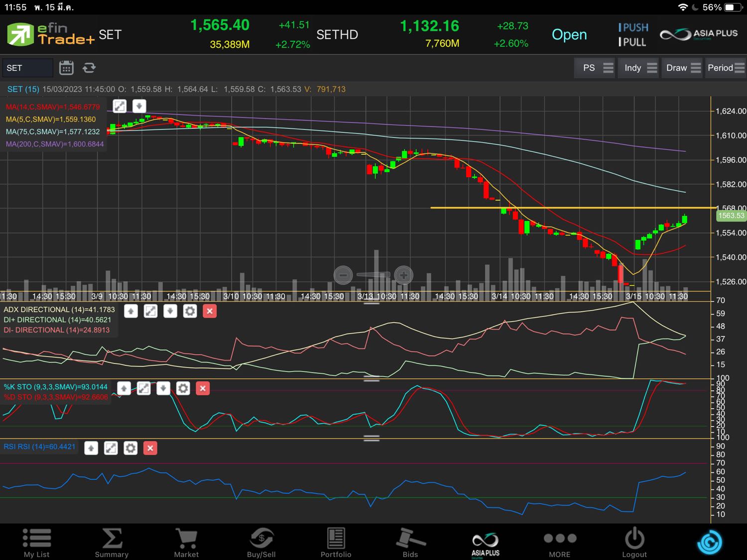Maximize the Stochastic indicator panel
This screenshot has height=560, width=747.
click(x=143, y=388)
